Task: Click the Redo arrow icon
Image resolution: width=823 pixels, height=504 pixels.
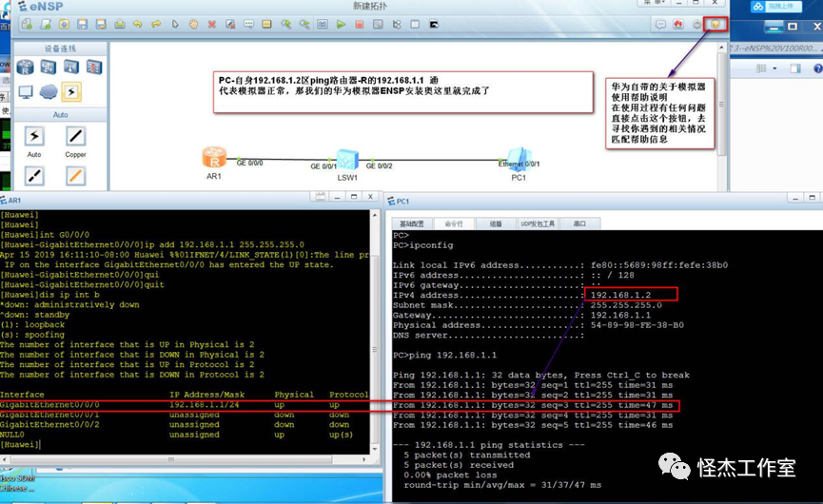Action: [x=156, y=24]
